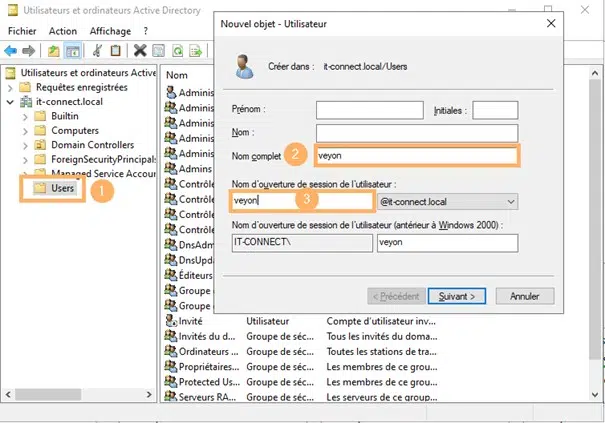Click the Invité user account icon

click(x=170, y=321)
